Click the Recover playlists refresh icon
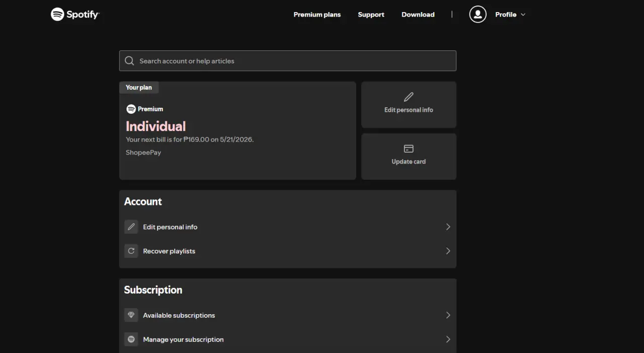The height and width of the screenshot is (353, 644). (131, 251)
